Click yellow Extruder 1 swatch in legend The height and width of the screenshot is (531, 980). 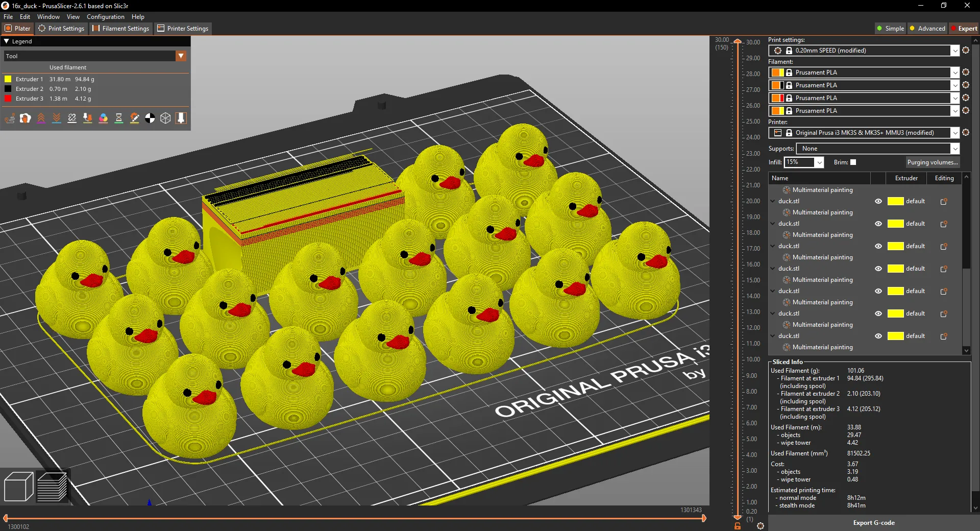coord(8,79)
